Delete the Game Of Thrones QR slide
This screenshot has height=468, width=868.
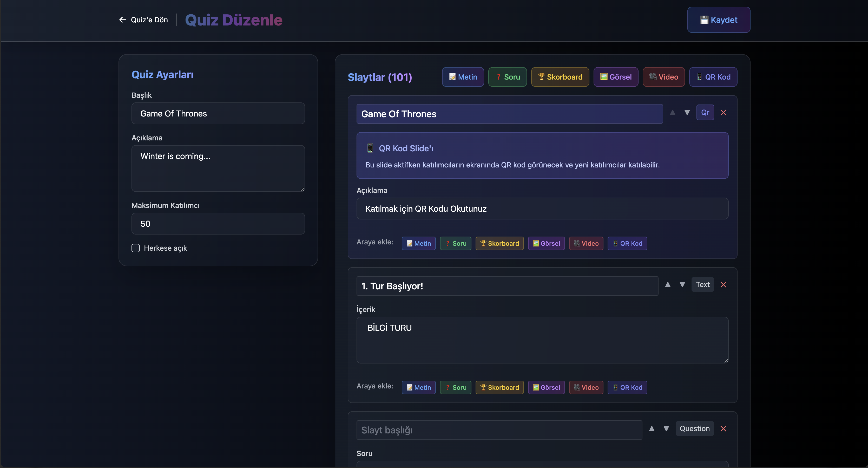pos(723,113)
